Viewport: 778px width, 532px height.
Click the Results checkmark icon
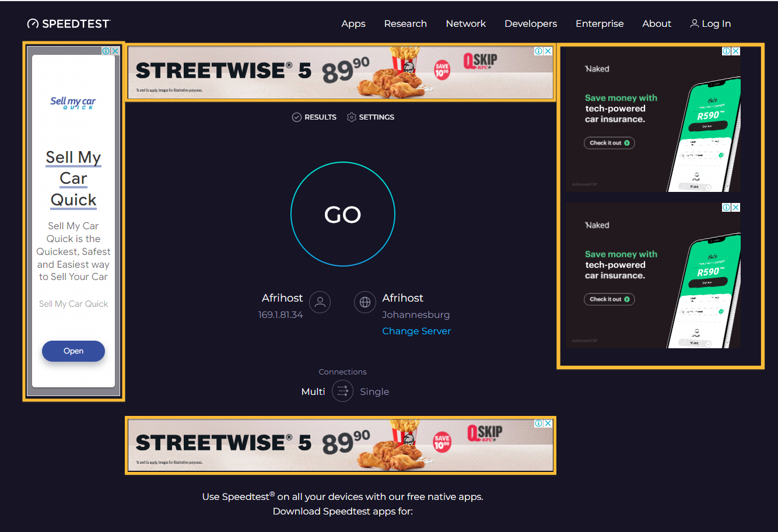(296, 117)
